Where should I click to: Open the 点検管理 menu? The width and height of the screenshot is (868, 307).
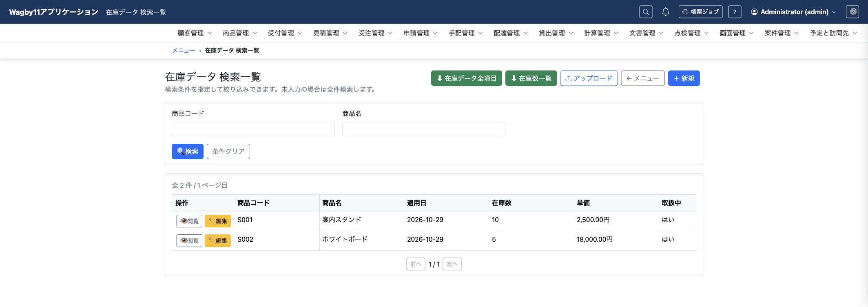click(x=691, y=33)
